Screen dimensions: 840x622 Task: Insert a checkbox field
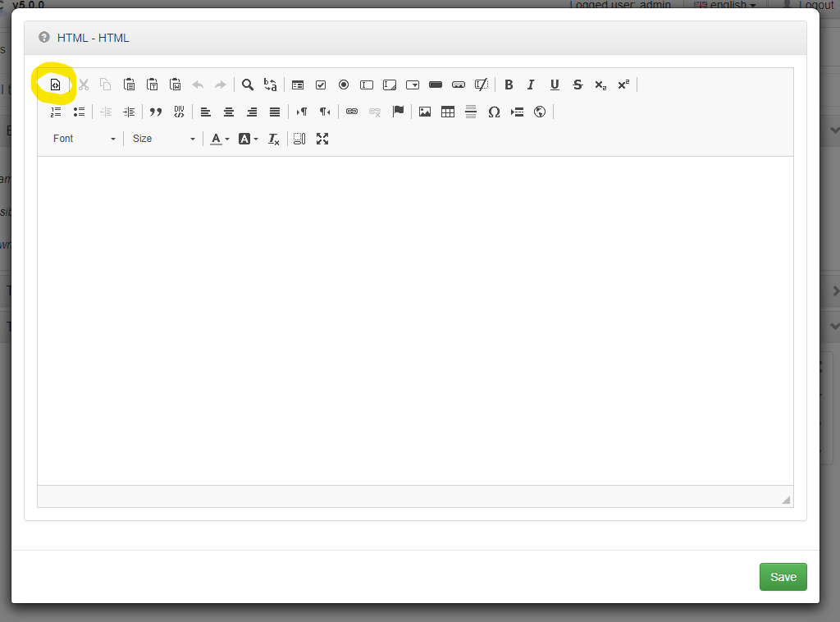(x=321, y=85)
